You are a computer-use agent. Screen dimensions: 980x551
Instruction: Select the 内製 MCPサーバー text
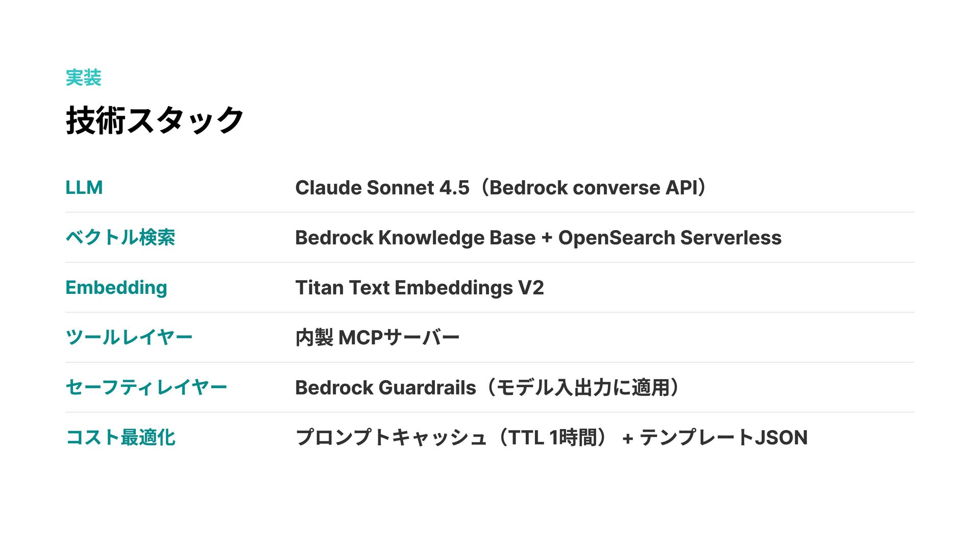(378, 337)
